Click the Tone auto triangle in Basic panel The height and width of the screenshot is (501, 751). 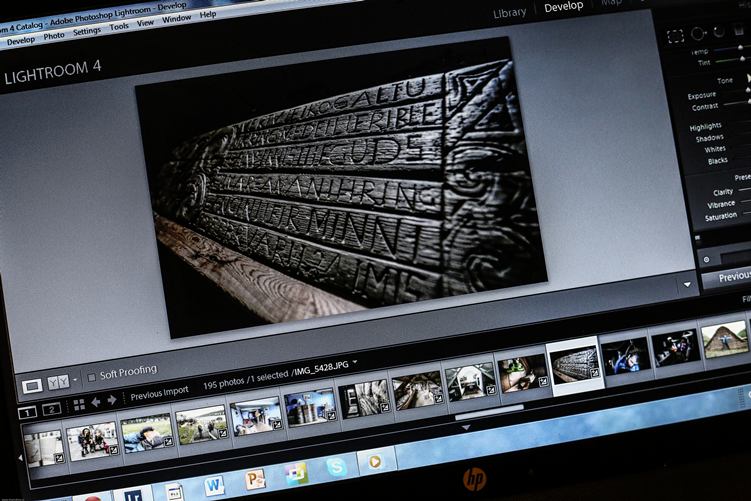point(748,77)
